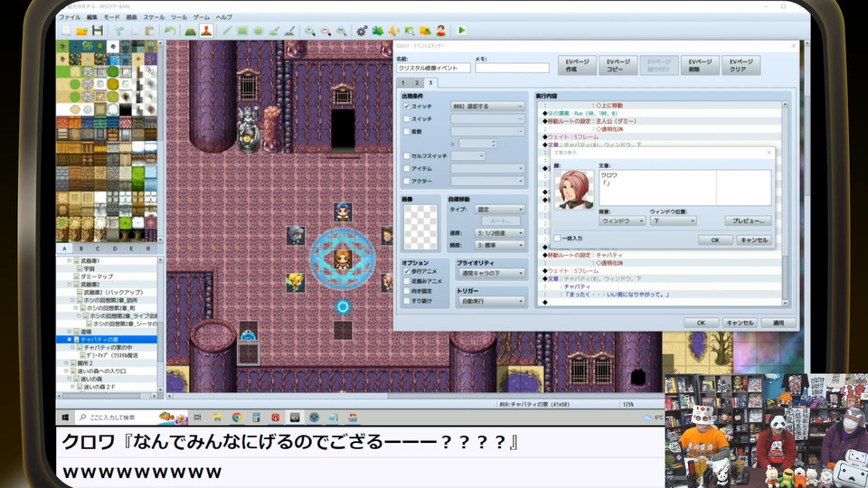Open the ヘルプ menu
This screenshot has width=868, height=488.
tap(224, 17)
